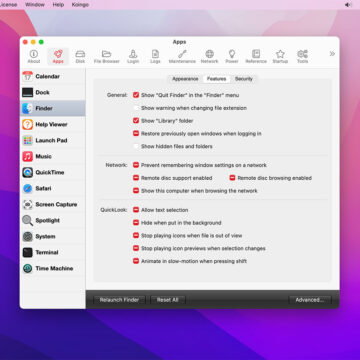360x360 pixels.
Task: Select Safari in the sidebar
Action: [x=53, y=188]
